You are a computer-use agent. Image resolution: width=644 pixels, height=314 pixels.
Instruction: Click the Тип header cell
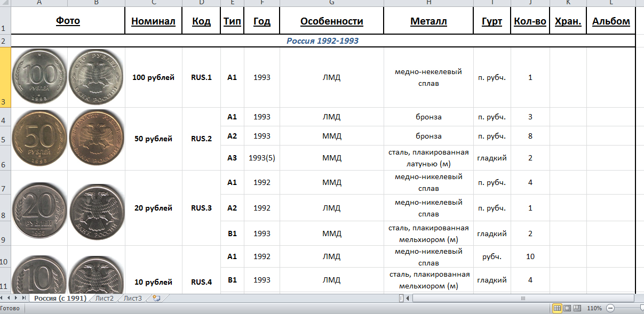coord(232,21)
